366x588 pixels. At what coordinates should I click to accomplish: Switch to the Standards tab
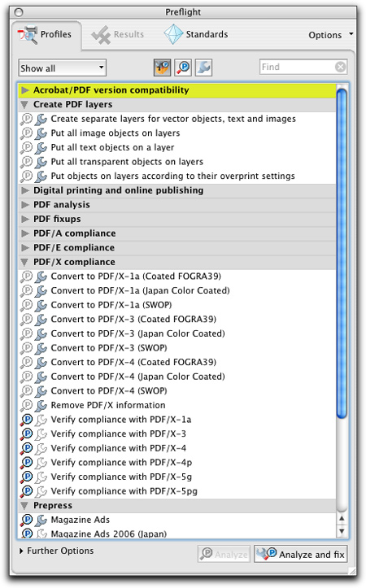click(196, 34)
